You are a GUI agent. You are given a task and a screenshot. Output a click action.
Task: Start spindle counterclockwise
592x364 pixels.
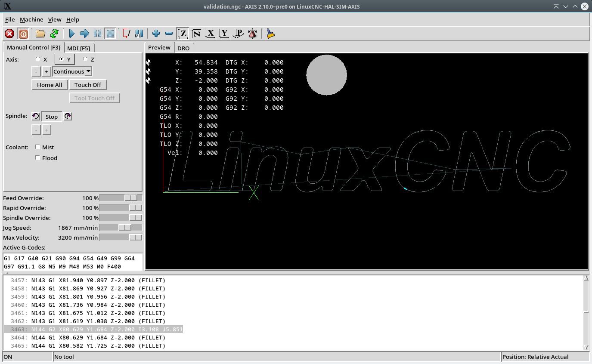36,116
